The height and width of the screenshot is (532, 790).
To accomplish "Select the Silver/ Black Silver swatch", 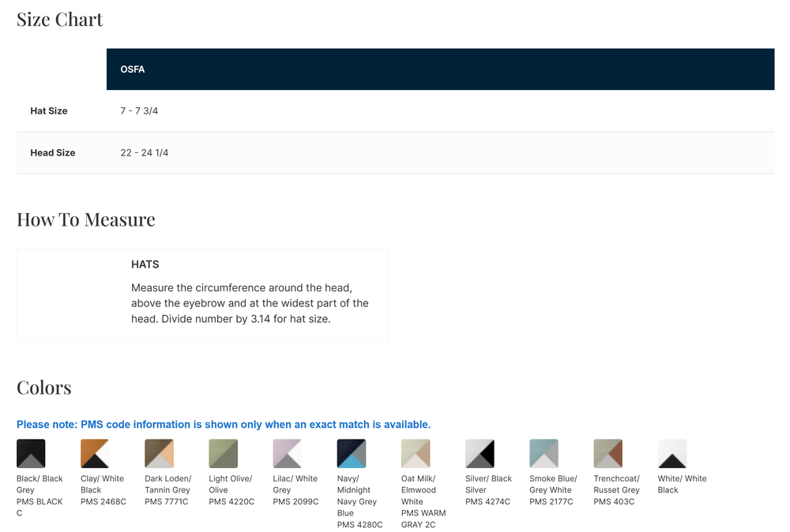I will coord(480,454).
